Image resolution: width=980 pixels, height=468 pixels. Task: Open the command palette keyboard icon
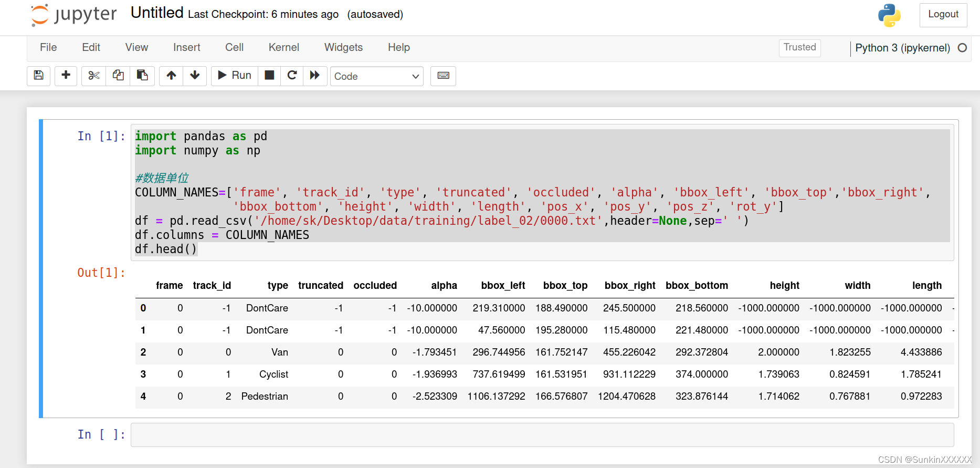pyautogui.click(x=443, y=76)
